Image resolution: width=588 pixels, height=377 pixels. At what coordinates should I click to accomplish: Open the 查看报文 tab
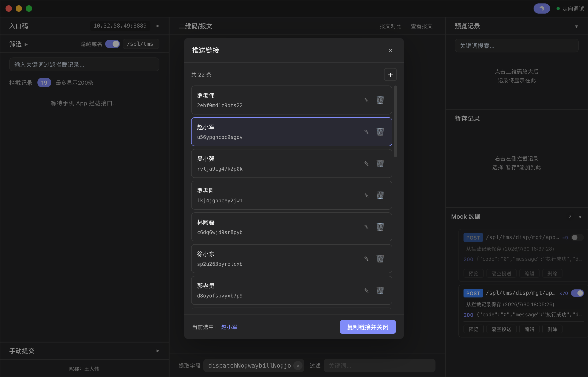[422, 26]
